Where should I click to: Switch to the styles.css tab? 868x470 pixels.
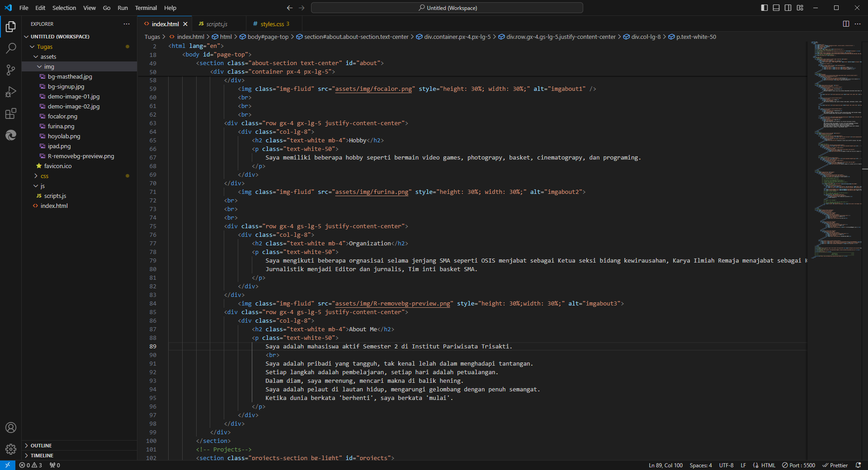(x=272, y=24)
